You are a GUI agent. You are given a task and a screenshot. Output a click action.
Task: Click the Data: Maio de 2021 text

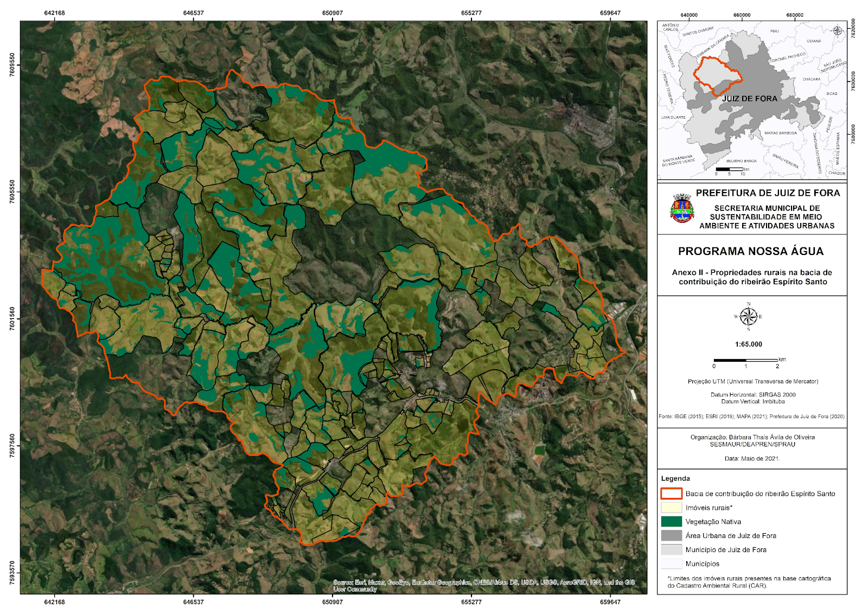(752, 459)
